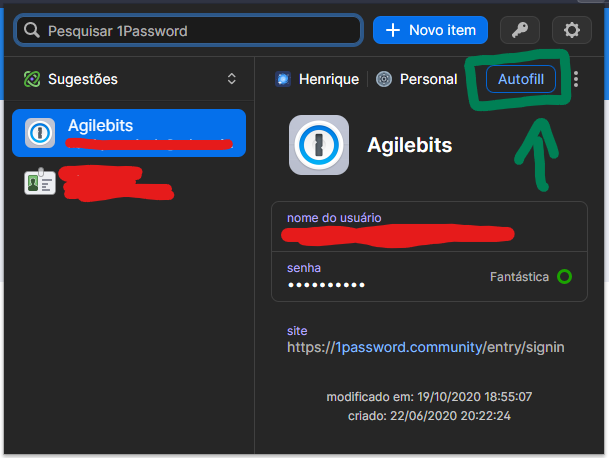Click the Agilebits item title text

(409, 145)
